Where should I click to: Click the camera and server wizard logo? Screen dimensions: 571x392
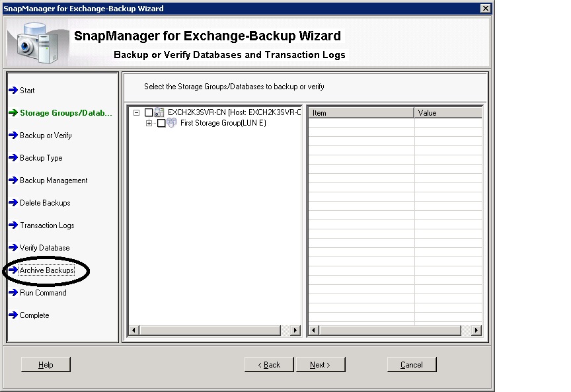[38, 43]
